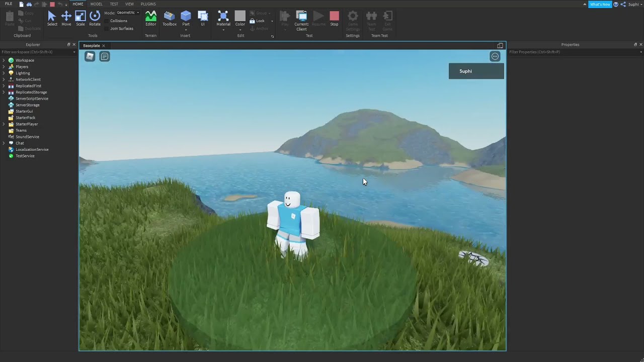The width and height of the screenshot is (644, 362).
Task: Close the Explorer panel
Action: pos(74,45)
